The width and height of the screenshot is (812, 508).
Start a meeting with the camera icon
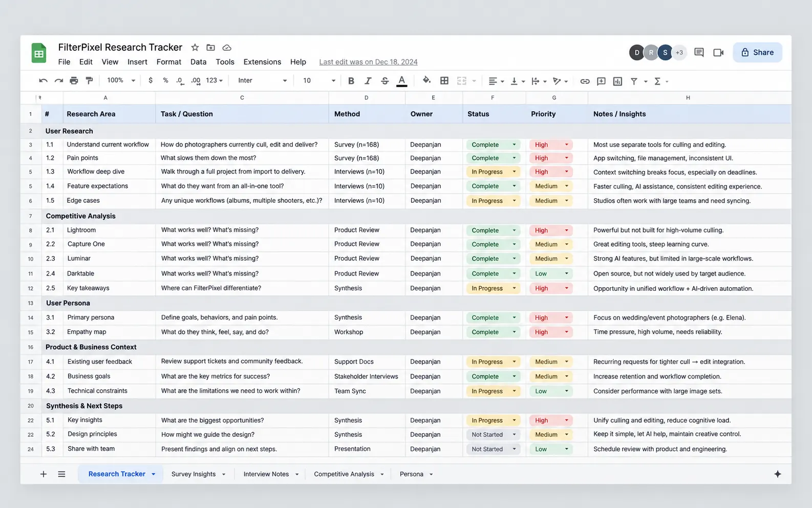tap(718, 52)
